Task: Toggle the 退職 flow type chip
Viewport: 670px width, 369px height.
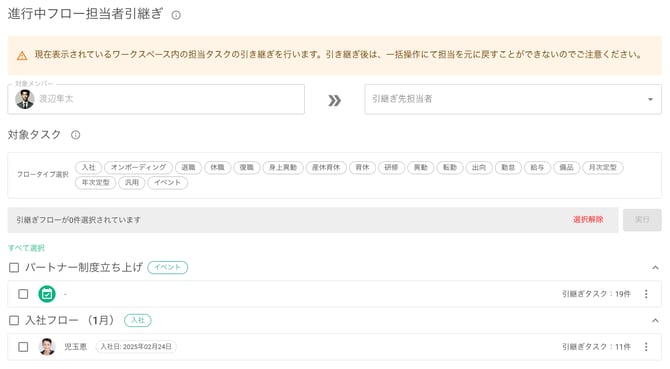Action: tap(188, 167)
